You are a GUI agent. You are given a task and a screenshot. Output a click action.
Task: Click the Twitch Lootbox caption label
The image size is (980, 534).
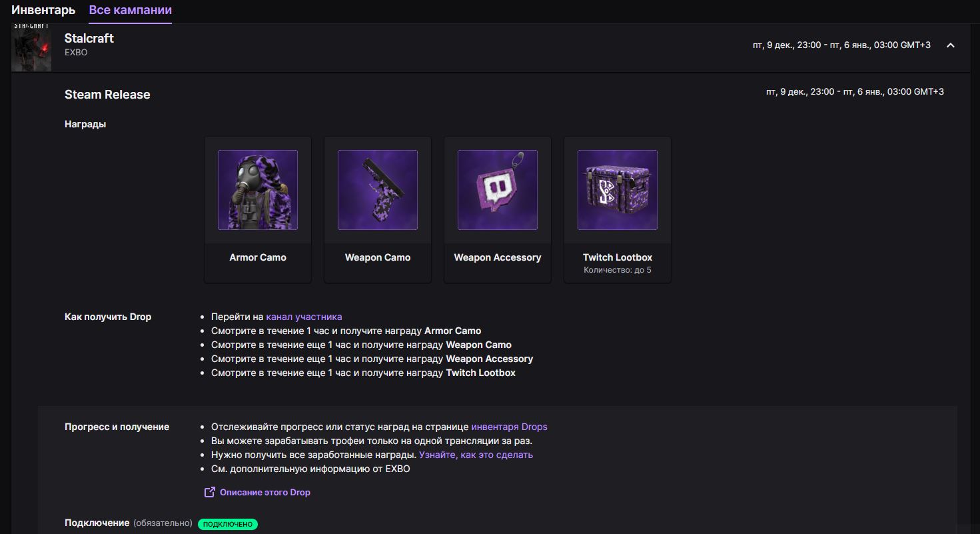[618, 257]
